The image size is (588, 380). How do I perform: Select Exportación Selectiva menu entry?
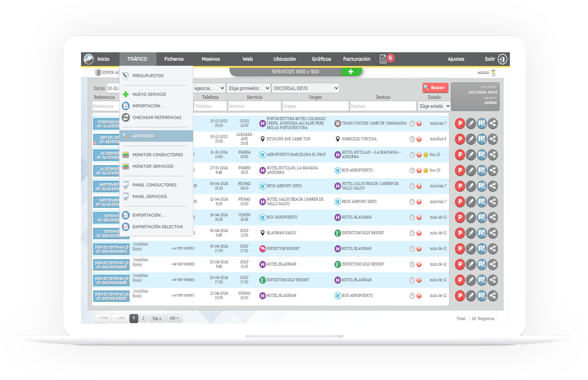pos(157,227)
